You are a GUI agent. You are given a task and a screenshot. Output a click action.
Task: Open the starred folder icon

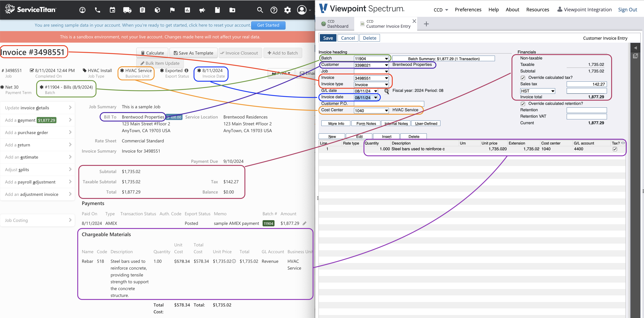(232, 10)
